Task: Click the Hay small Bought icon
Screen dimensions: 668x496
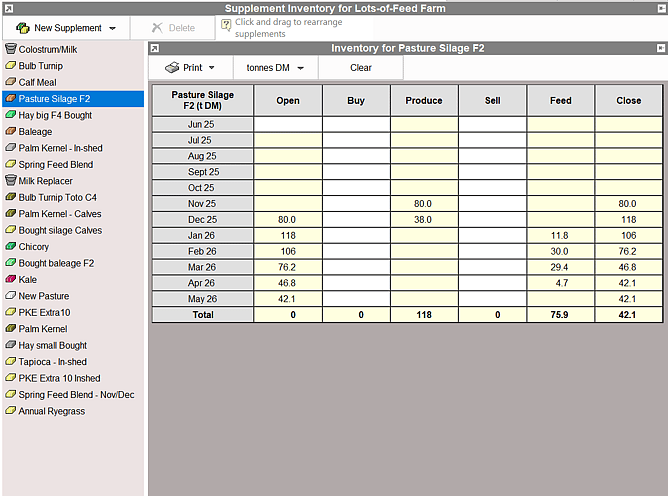Action: (x=11, y=345)
